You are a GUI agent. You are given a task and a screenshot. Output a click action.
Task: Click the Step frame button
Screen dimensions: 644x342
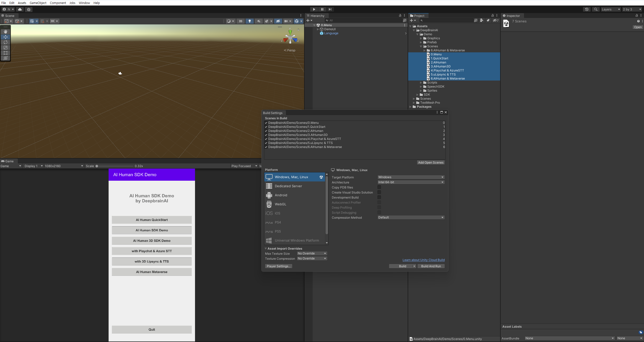pyautogui.click(x=330, y=9)
